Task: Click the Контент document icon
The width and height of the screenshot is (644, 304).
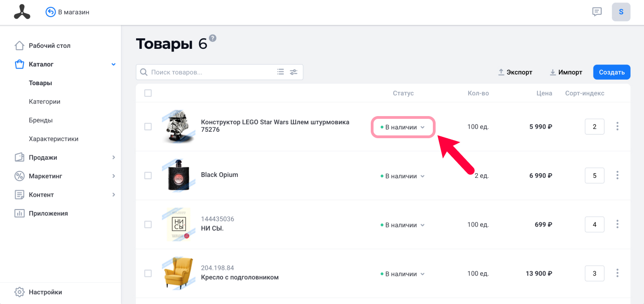Action: 19,195
